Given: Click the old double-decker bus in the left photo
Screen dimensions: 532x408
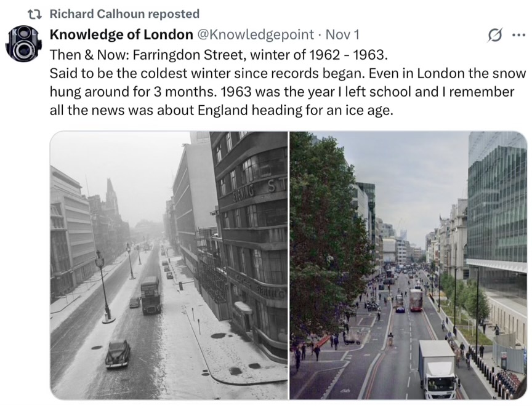Looking at the screenshot, I should point(151,294).
